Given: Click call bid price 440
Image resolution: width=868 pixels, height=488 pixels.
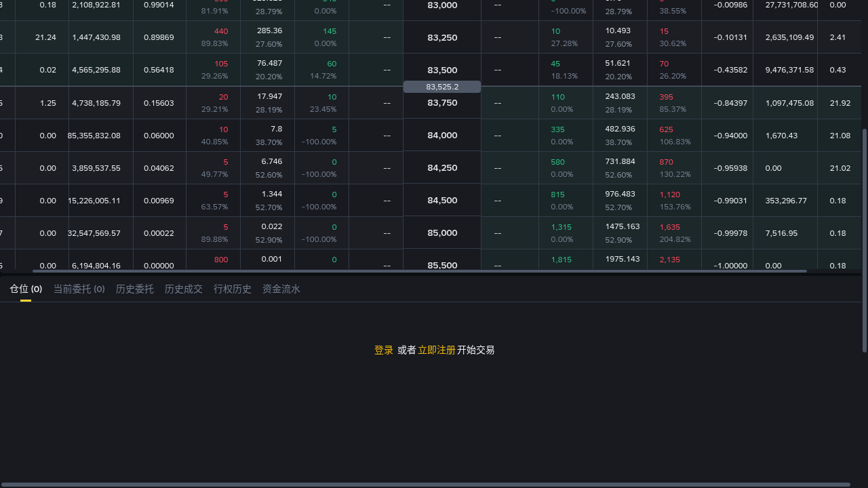Looking at the screenshot, I should coord(221,31).
